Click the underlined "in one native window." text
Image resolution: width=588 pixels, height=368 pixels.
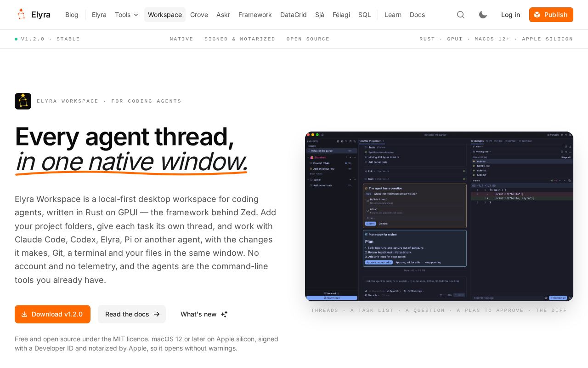pos(131,162)
